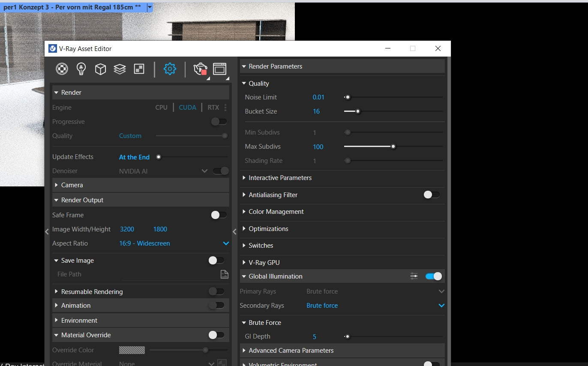
Task: Toggle Progressive rendering switch
Action: (219, 122)
